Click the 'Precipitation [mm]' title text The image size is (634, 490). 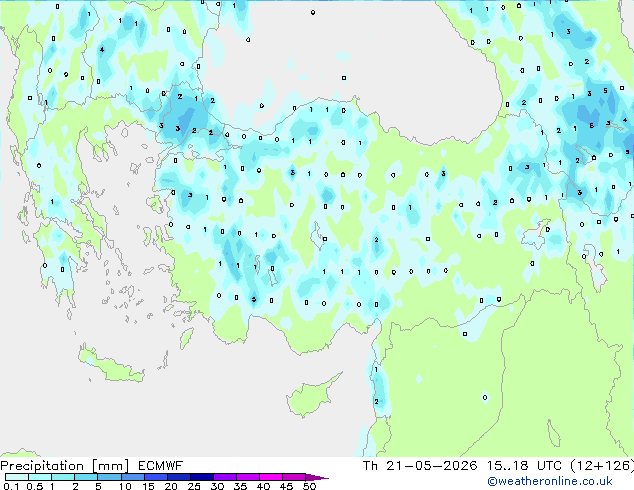pos(64,466)
